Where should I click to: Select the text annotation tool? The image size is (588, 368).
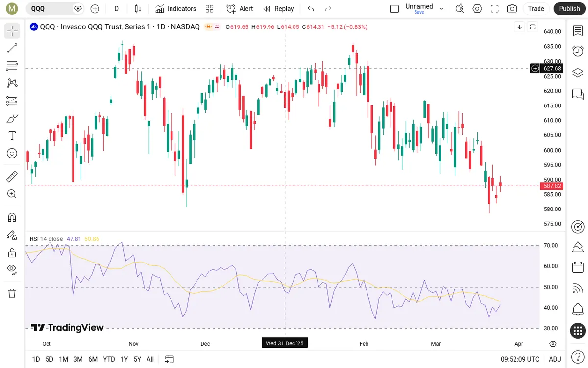click(x=12, y=136)
